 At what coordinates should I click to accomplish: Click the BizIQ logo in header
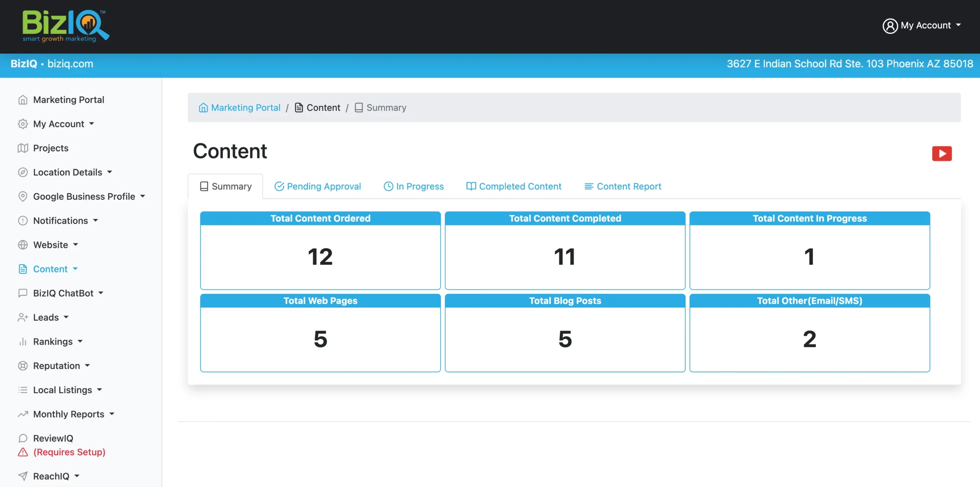click(x=66, y=26)
